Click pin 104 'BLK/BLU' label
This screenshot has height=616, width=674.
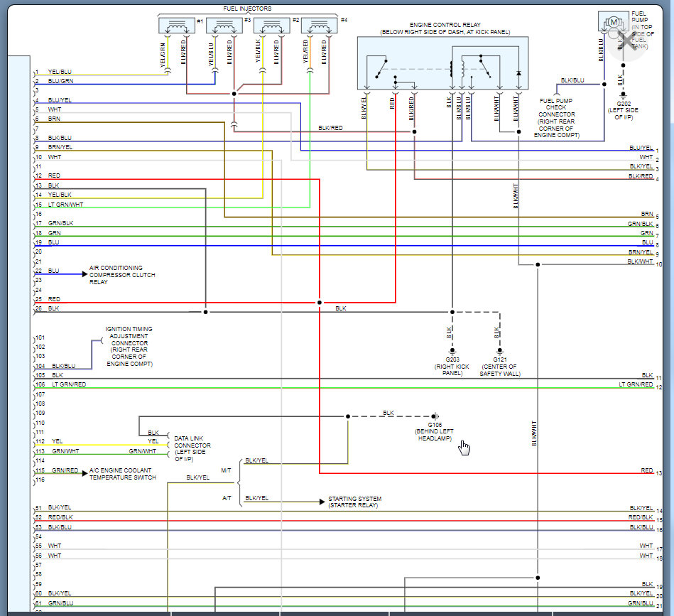coord(64,366)
